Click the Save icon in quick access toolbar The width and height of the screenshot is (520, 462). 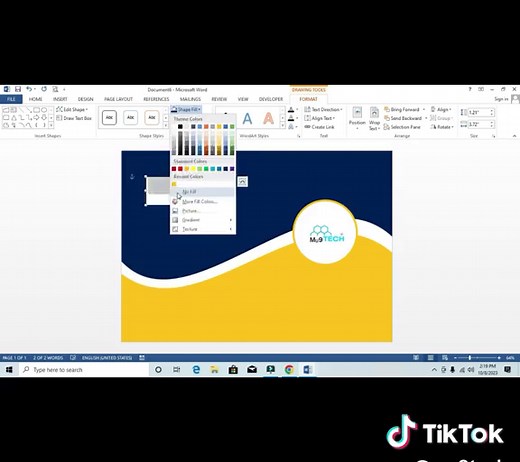[x=18, y=89]
